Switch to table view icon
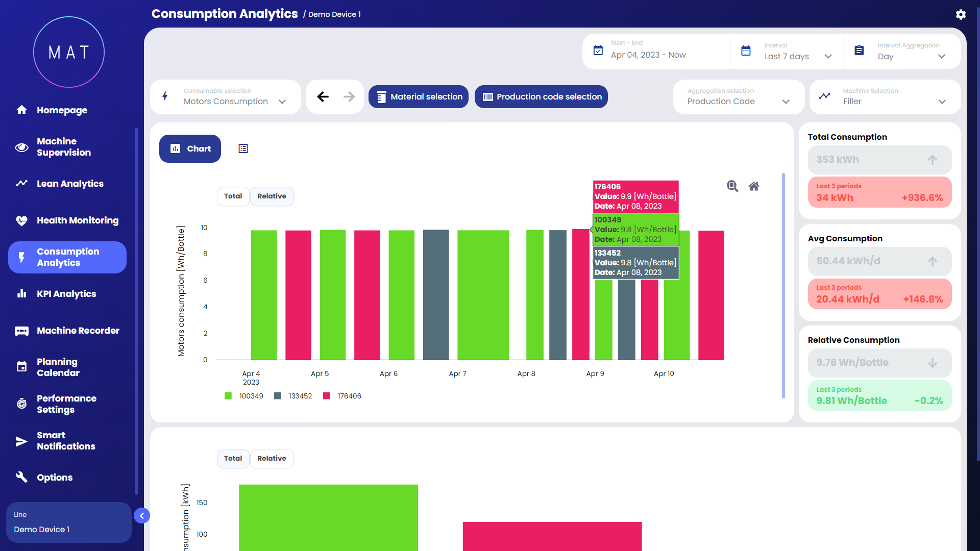The height and width of the screenshot is (551, 980). point(243,148)
